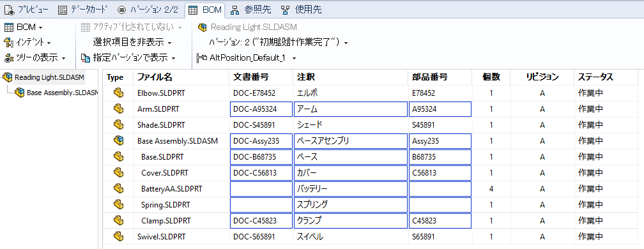Click the part icon in Cover.SLDPRT row
This screenshot has width=644, height=249.
pyautogui.click(x=119, y=172)
